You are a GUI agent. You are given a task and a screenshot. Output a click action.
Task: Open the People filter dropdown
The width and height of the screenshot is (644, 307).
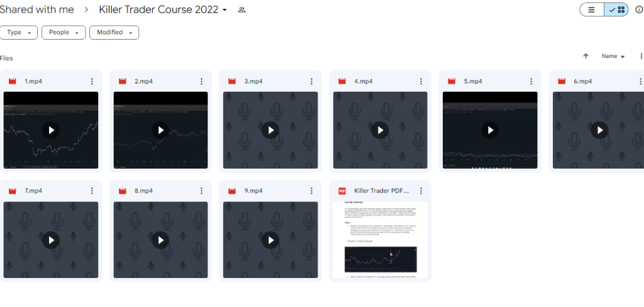(x=63, y=33)
